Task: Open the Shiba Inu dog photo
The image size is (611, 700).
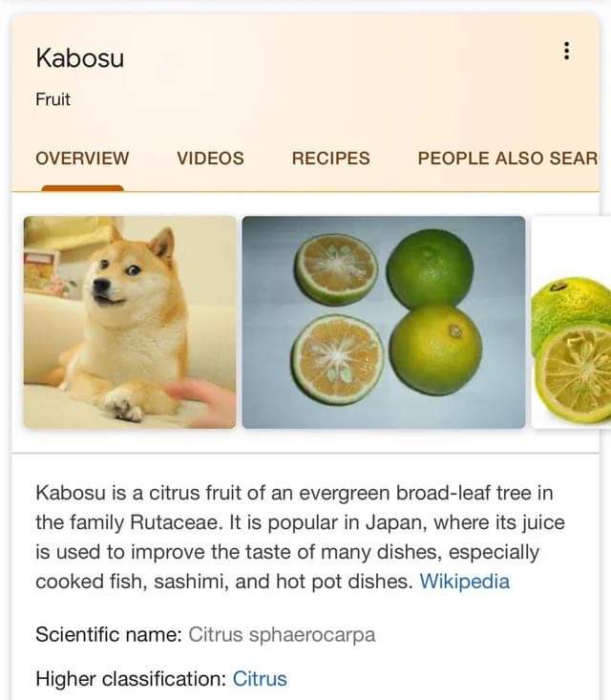Action: (x=130, y=322)
